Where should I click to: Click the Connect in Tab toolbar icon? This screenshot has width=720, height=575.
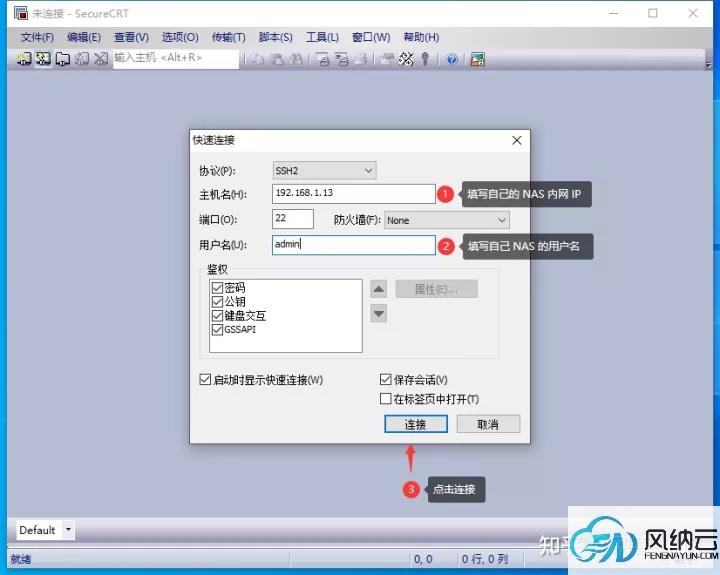tap(62, 59)
